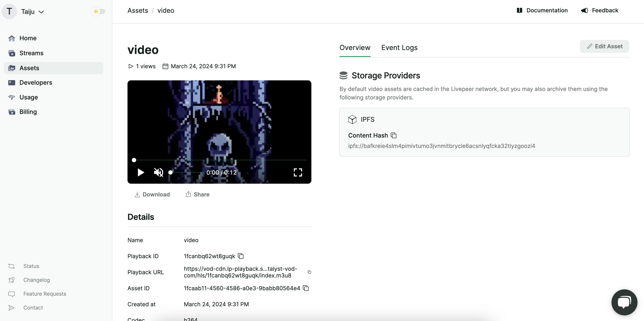Unmute the video player
Viewport: 644px width, 321px height.
click(159, 172)
